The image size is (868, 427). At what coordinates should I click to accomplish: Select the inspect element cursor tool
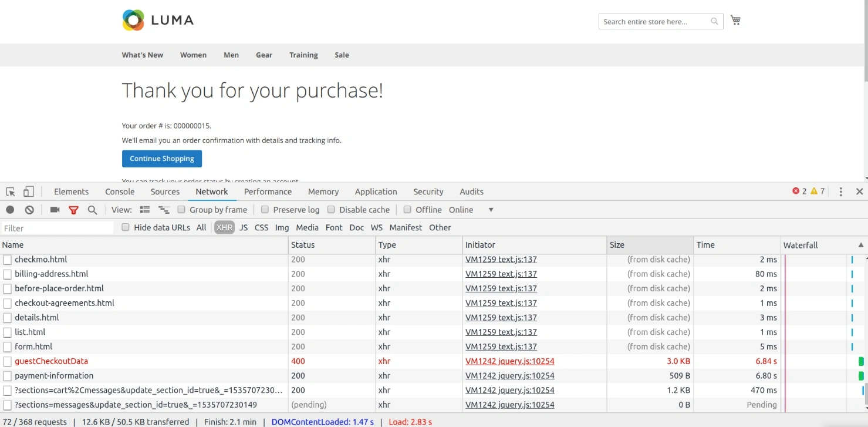click(x=9, y=191)
